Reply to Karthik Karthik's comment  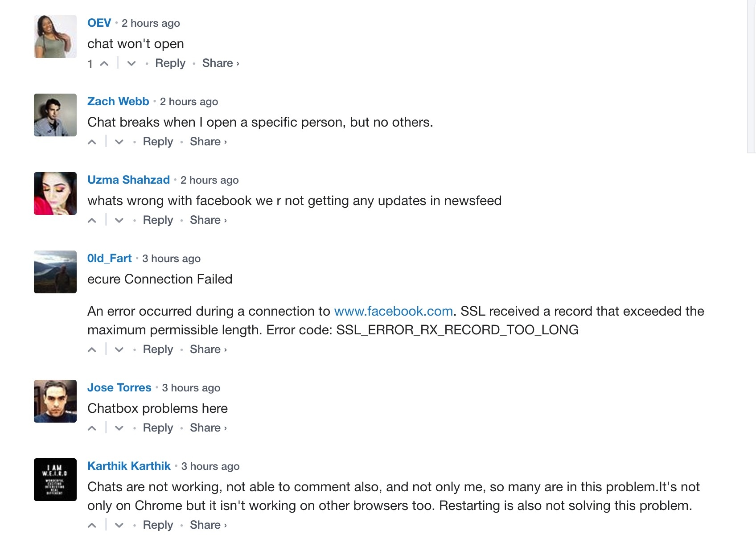(x=158, y=525)
